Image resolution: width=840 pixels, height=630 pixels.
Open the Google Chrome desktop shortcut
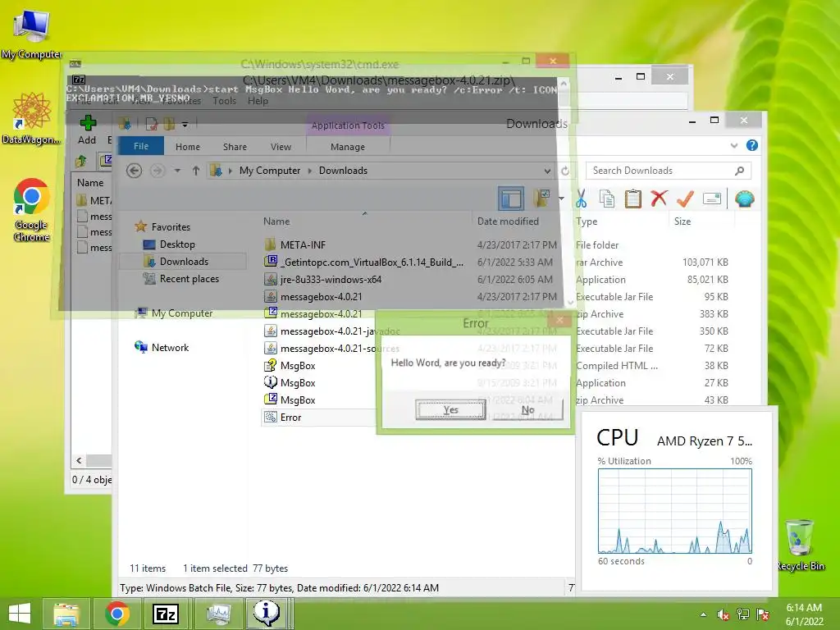point(32,209)
